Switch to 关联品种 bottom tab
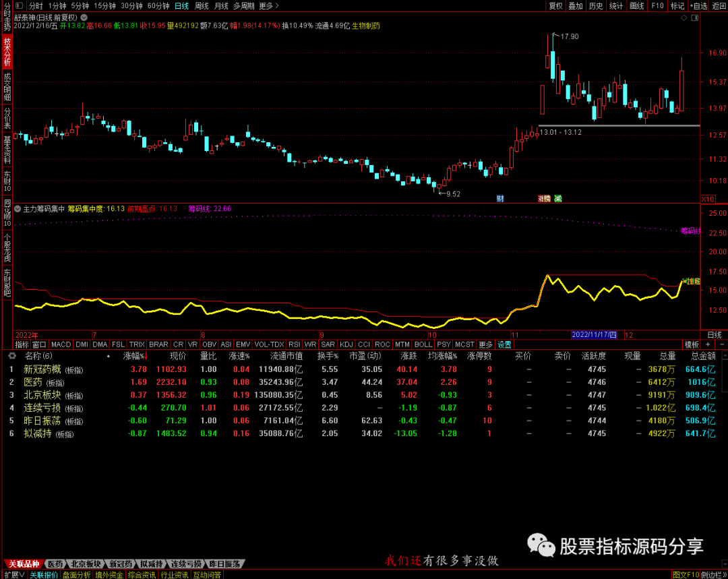This screenshot has height=579, width=728. click(24, 563)
